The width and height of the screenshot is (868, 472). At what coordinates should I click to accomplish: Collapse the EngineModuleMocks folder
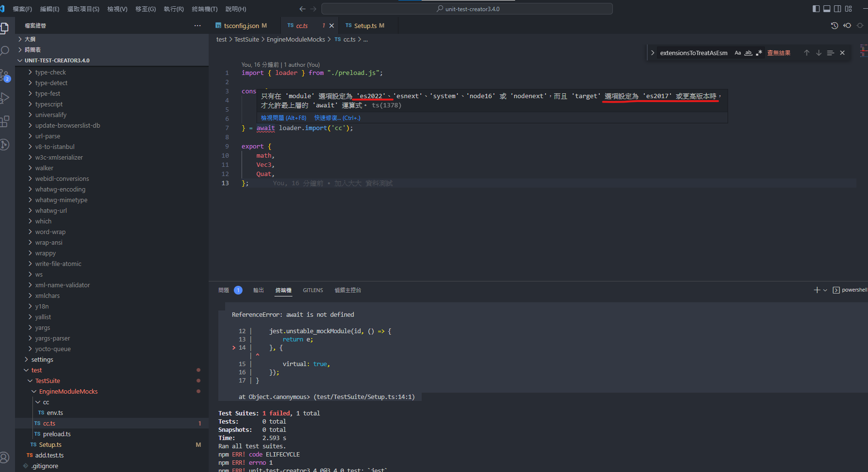(x=68, y=391)
